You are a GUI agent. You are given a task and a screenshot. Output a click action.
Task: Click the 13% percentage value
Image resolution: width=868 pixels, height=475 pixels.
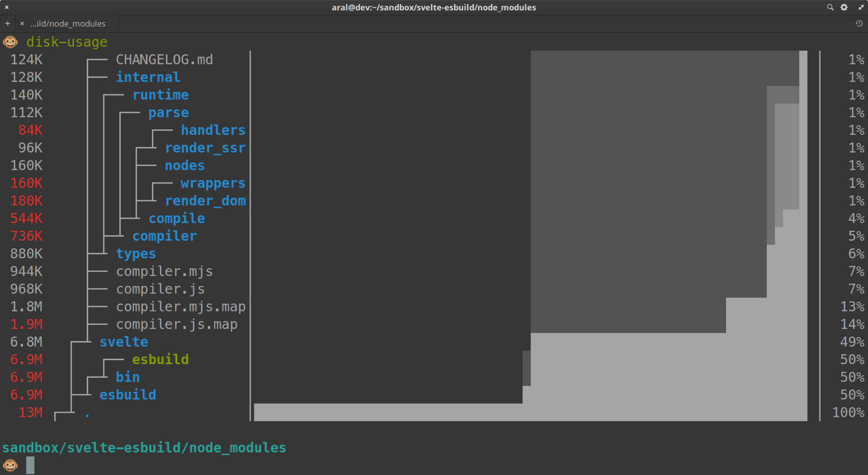(852, 306)
